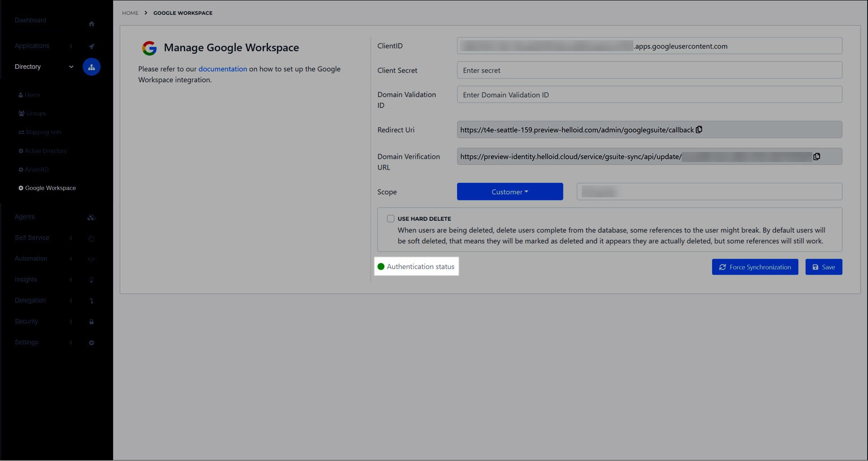Click the Manage Google Workspace heading

point(231,48)
